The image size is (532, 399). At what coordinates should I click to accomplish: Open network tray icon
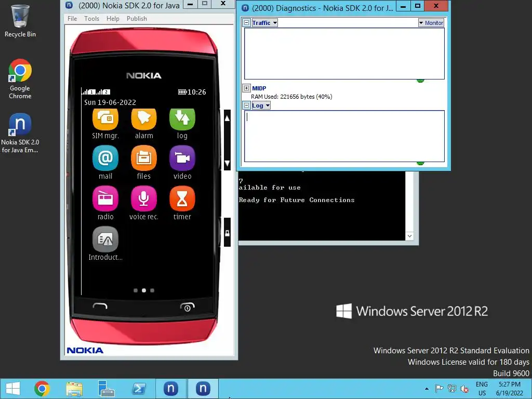pyautogui.click(x=452, y=389)
